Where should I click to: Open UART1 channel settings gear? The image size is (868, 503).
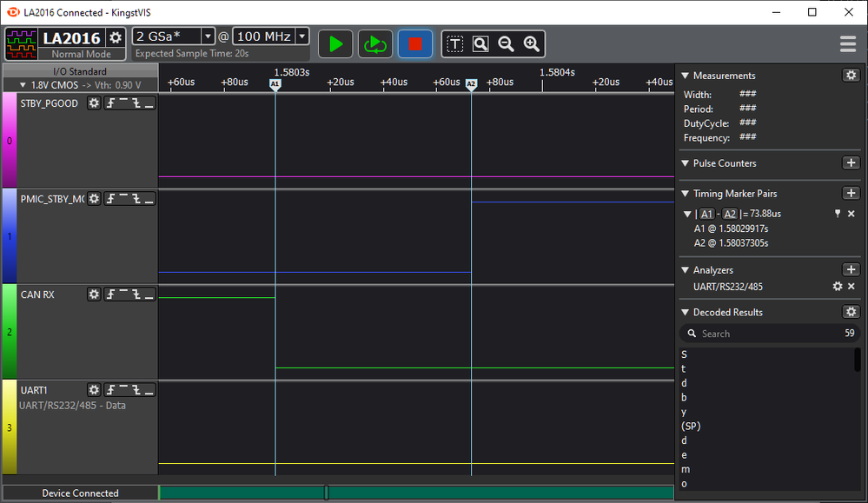94,390
